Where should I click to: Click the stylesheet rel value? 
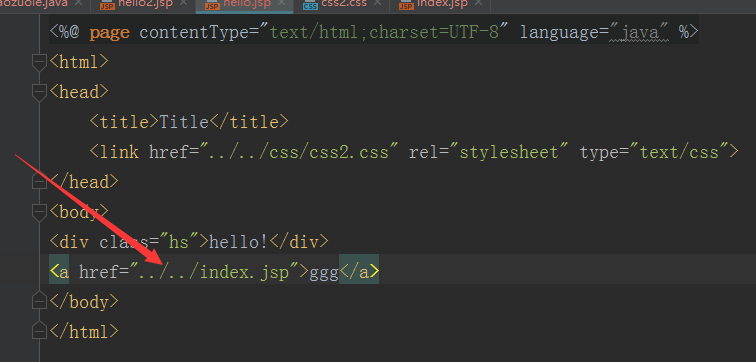[509, 152]
